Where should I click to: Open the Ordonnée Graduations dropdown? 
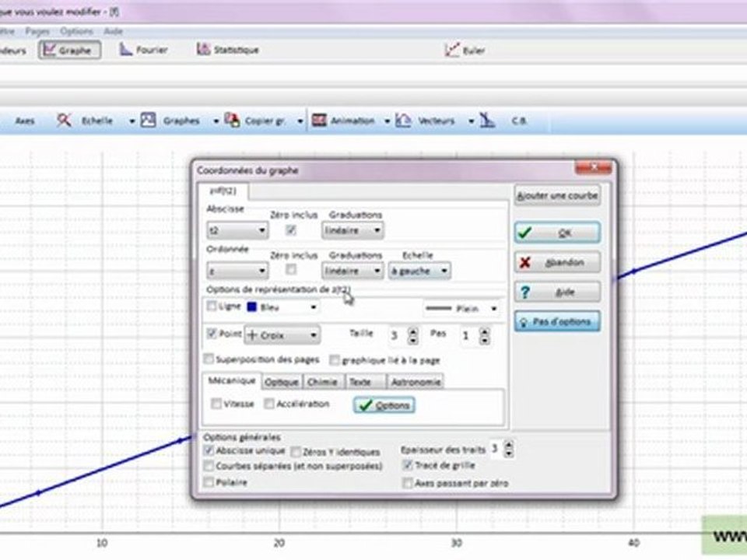(x=352, y=271)
